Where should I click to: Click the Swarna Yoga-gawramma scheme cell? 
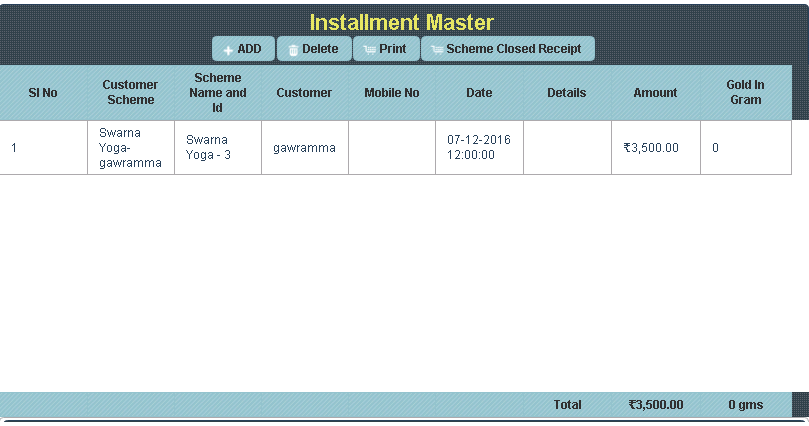130,148
